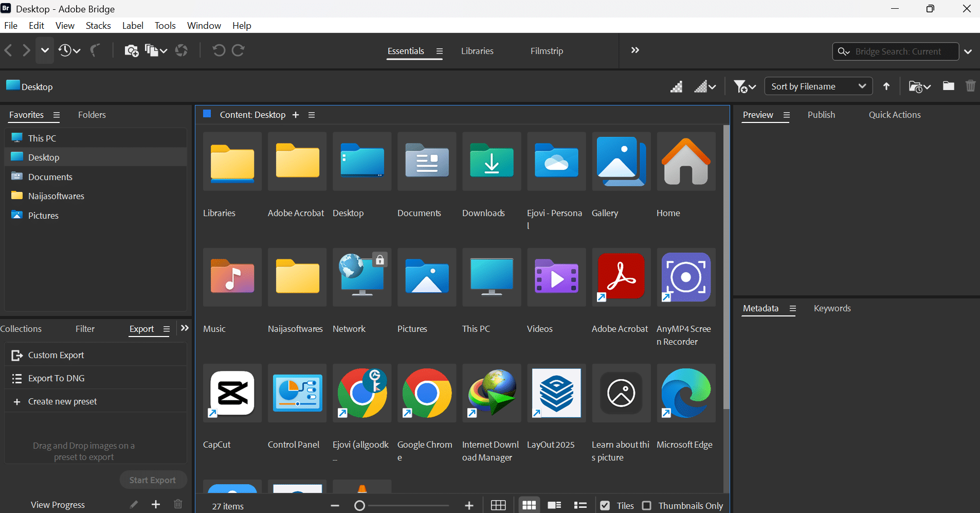Click Create new preset in Export panel
This screenshot has height=513, width=980.
[x=62, y=401]
